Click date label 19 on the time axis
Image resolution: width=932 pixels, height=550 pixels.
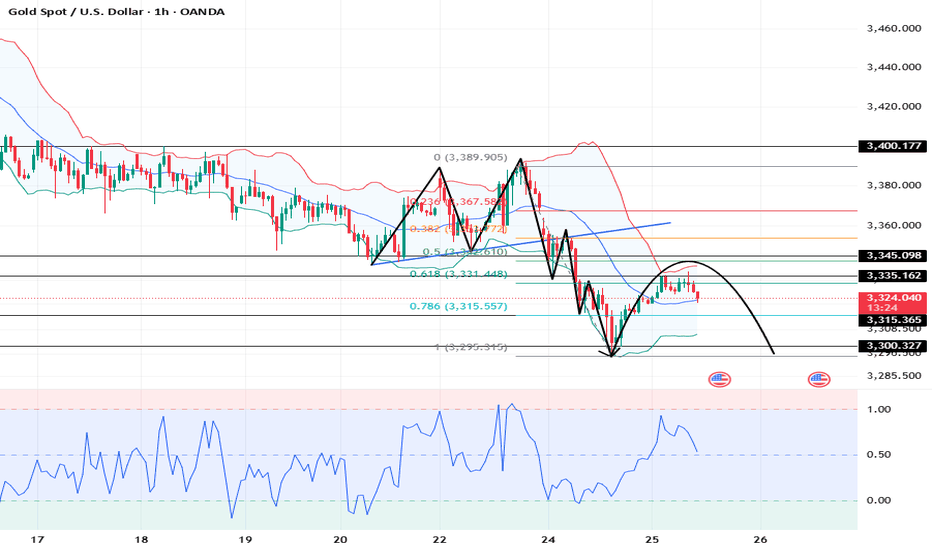(x=245, y=540)
